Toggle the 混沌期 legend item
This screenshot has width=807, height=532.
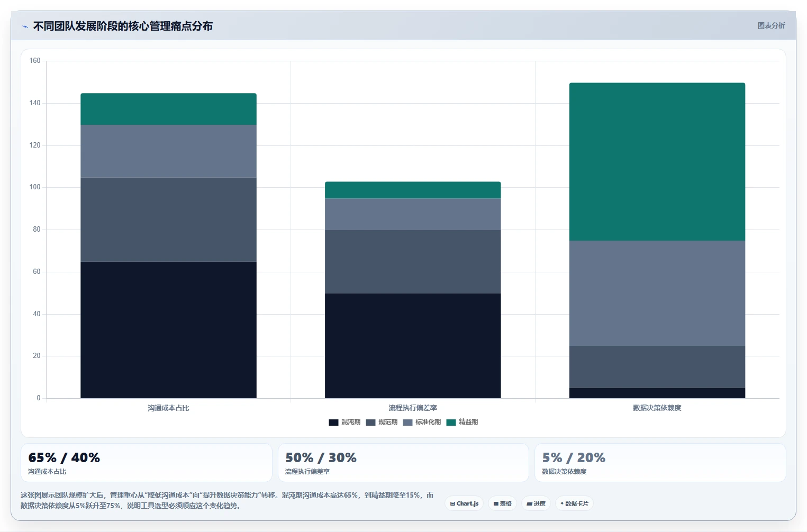(344, 422)
